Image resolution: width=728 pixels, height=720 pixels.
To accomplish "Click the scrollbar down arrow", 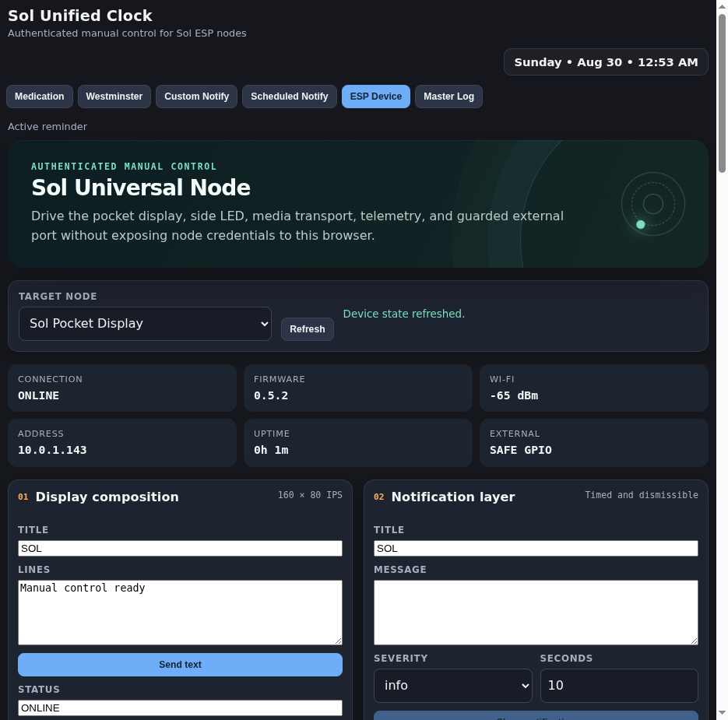I will (x=722, y=712).
